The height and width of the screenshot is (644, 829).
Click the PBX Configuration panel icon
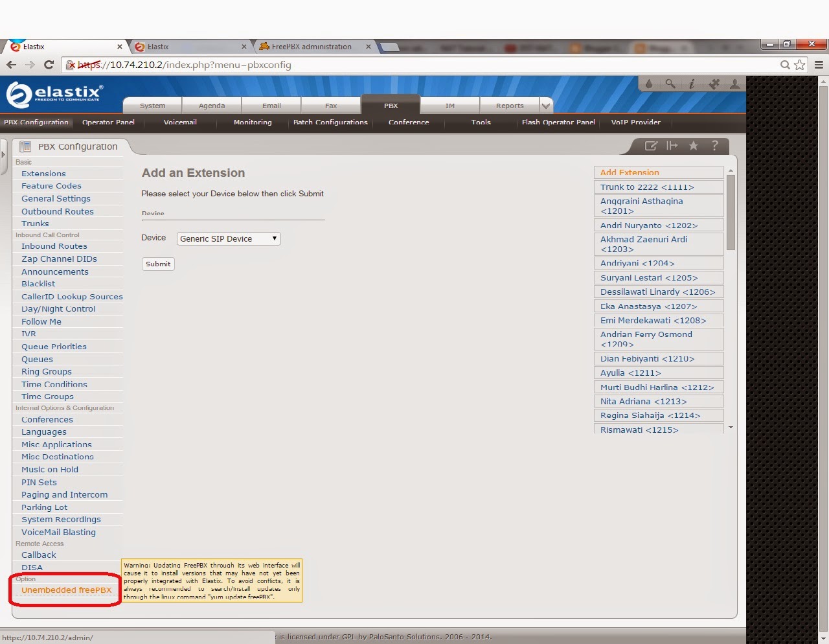point(25,146)
